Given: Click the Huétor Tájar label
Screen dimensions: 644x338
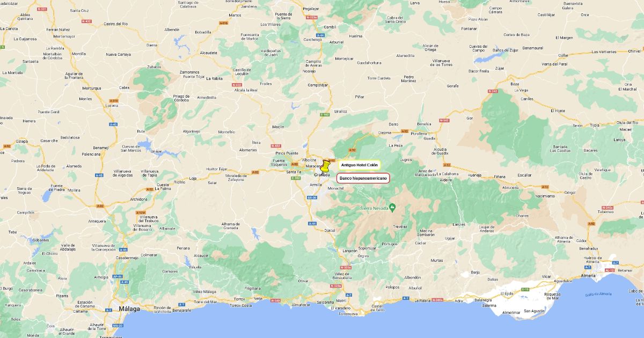Looking at the screenshot, I should pos(217,168).
